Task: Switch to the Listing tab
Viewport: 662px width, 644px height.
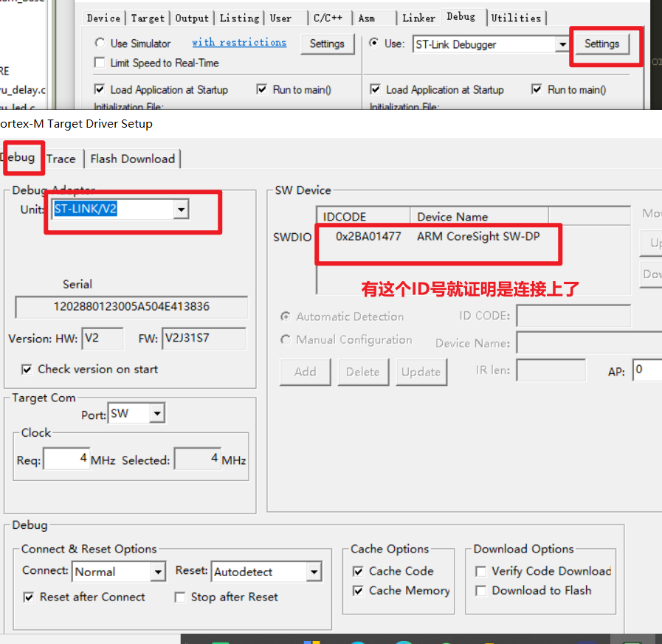Action: pos(239,18)
